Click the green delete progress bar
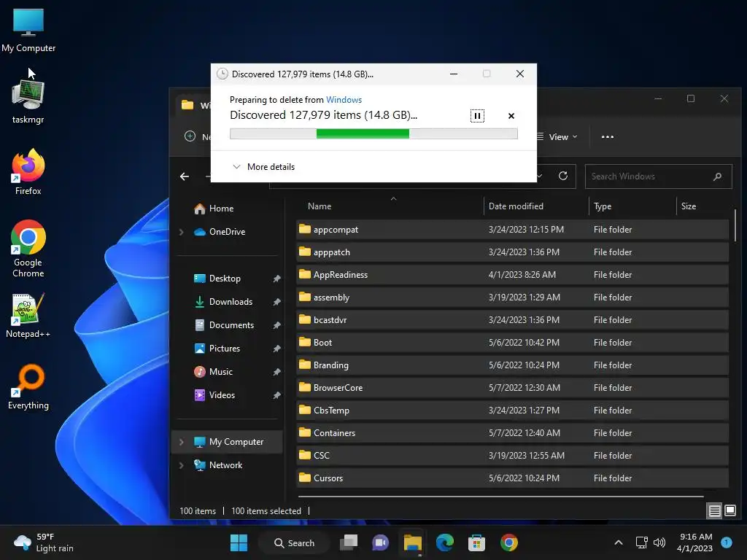 point(373,134)
